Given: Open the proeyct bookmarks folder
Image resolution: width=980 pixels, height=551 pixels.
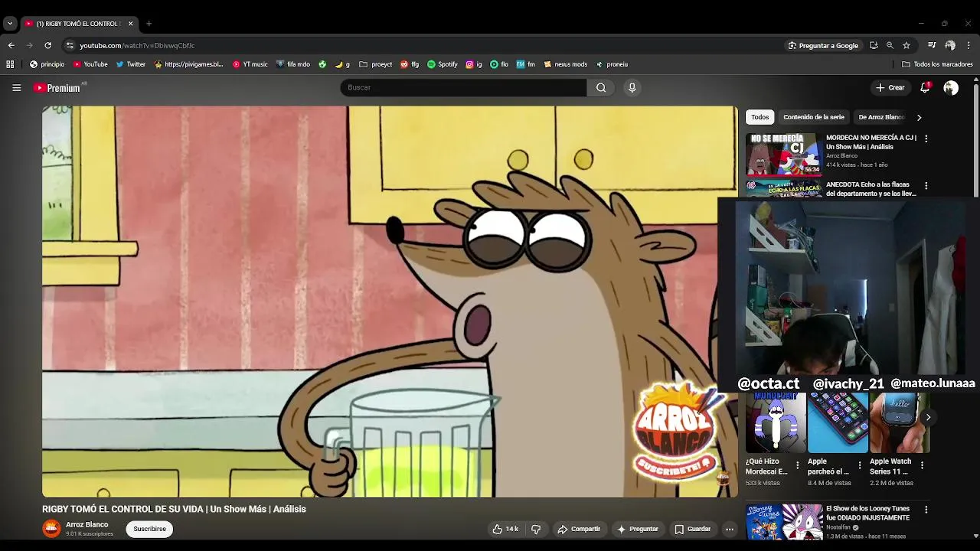Looking at the screenshot, I should tap(375, 64).
